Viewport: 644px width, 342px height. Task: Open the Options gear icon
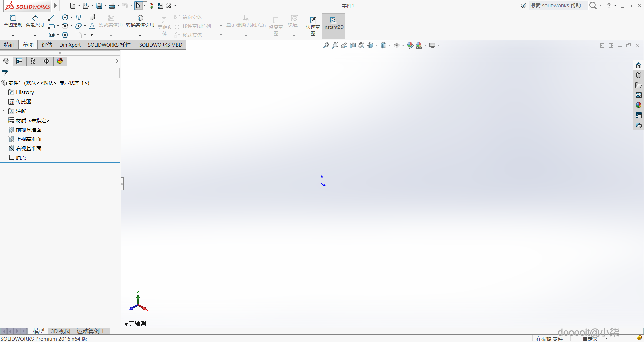169,6
